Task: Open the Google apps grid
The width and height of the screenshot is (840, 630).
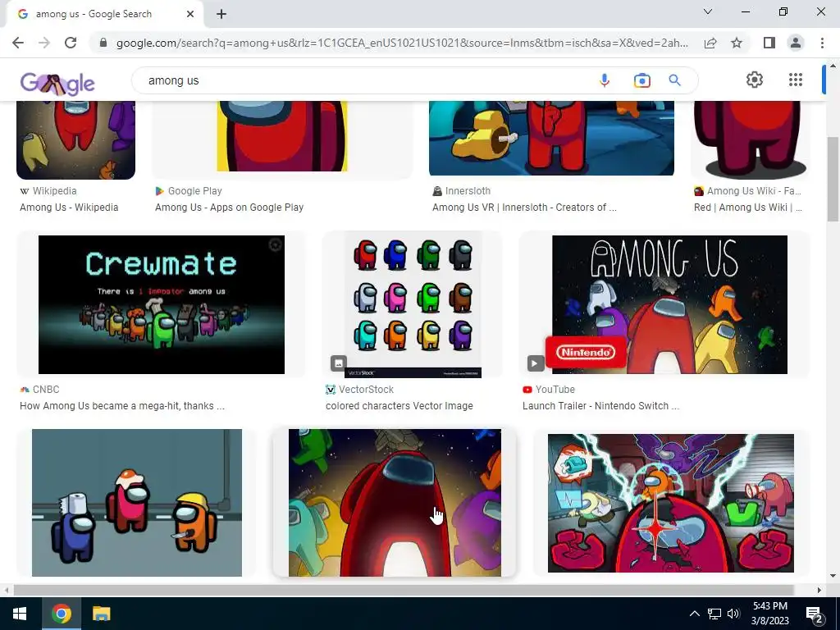Action: tap(796, 80)
